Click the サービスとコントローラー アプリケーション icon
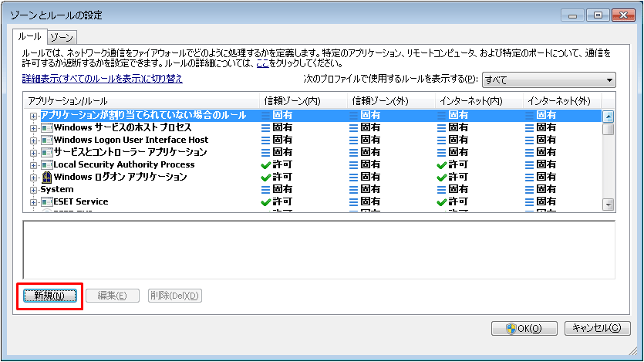Screen dimensions: 644x362 (x=46, y=152)
